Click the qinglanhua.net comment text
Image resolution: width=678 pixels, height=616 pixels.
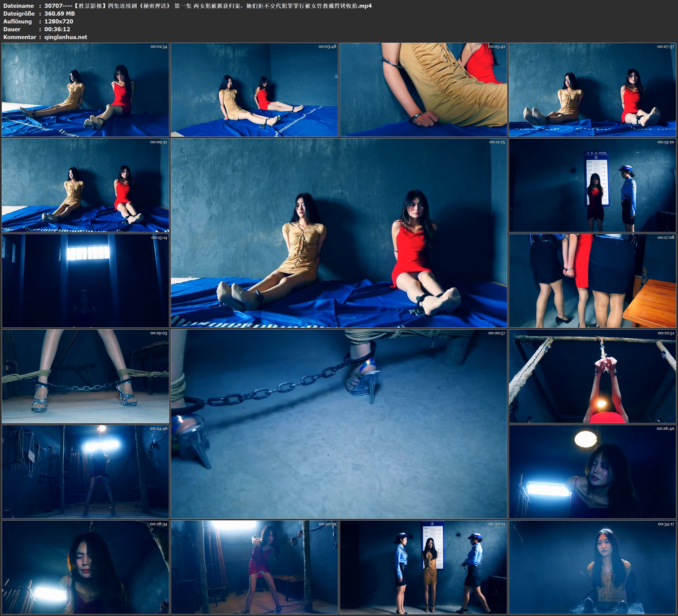66,37
